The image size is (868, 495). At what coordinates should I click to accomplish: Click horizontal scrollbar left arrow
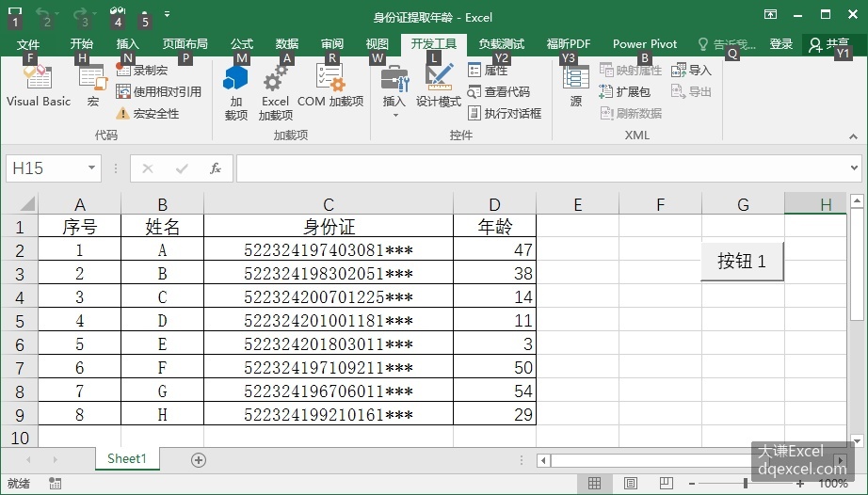click(543, 460)
